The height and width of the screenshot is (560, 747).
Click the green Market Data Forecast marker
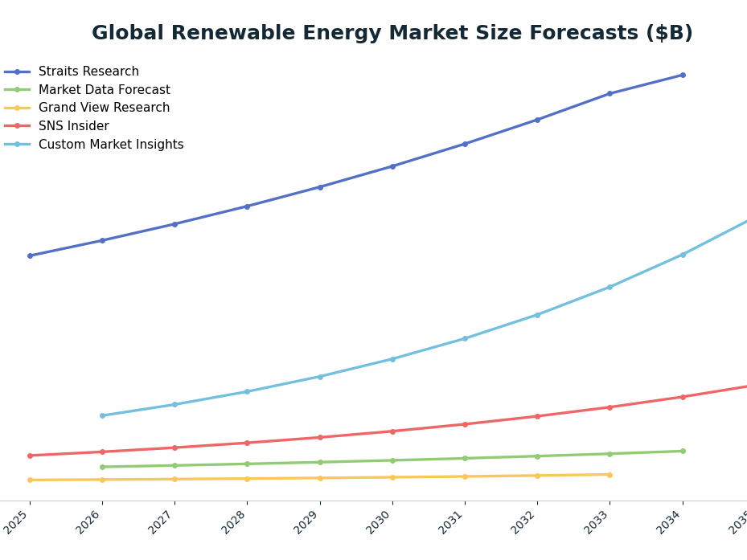click(17, 89)
